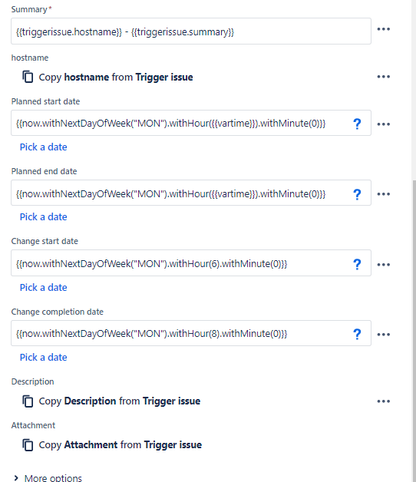The height and width of the screenshot is (482, 416).
Task: Click Pick a date under Planned end date
Action: coord(43,217)
